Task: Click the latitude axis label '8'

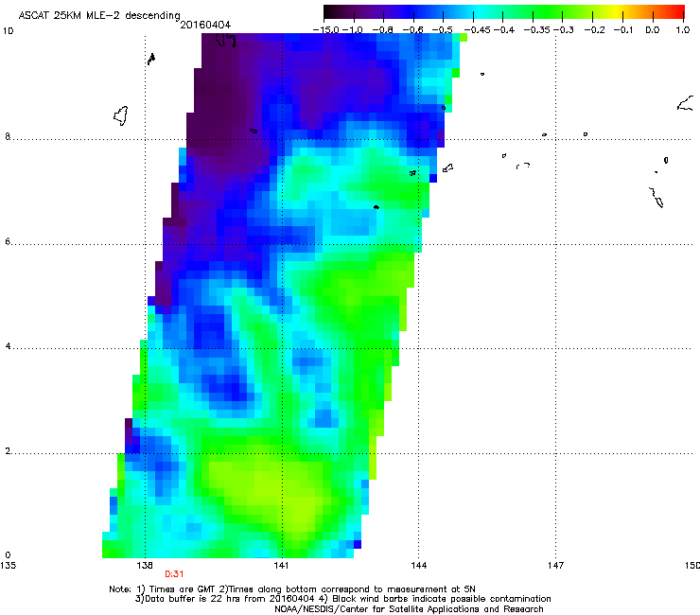Action: tap(8, 136)
